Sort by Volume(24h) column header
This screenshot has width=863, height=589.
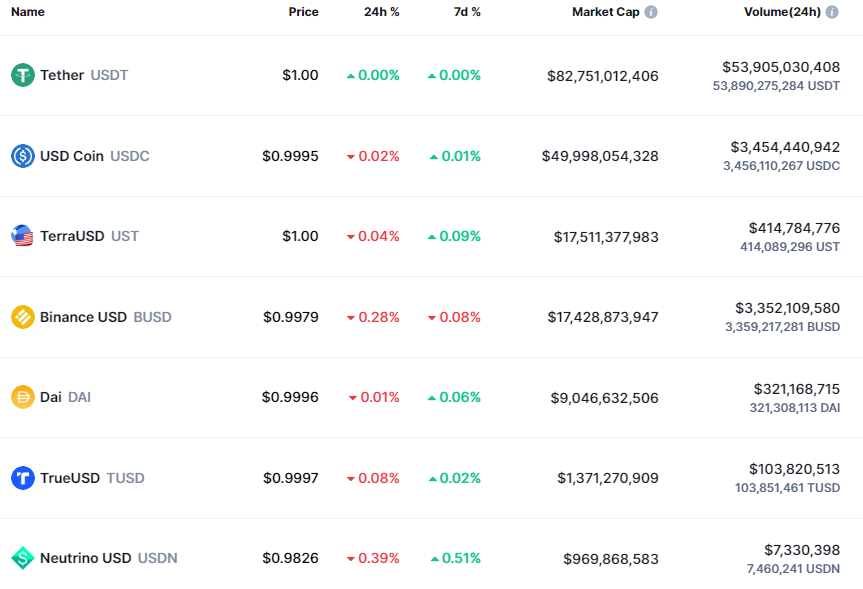coord(782,12)
